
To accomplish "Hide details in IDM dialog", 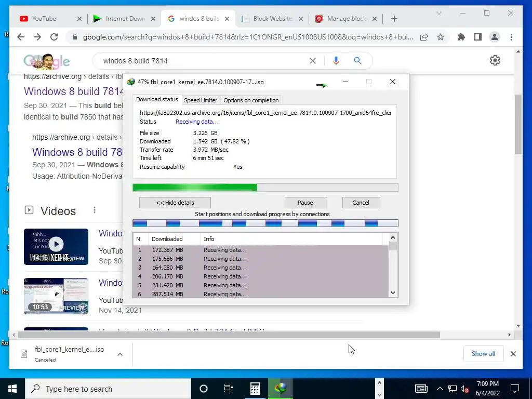I will click(175, 203).
